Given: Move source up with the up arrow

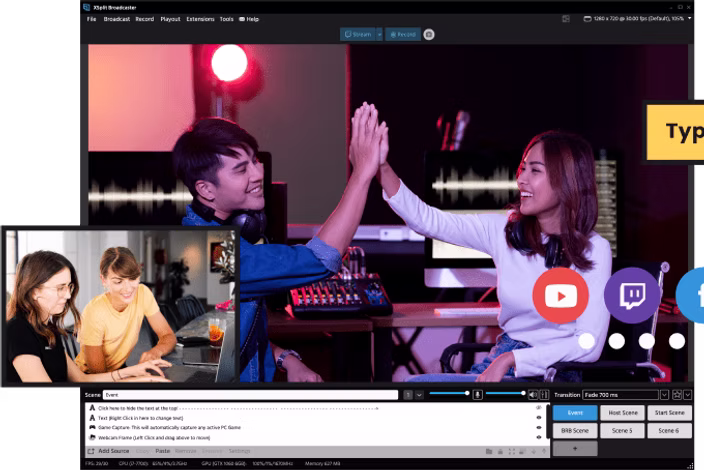Looking at the screenshot, I should [x=544, y=451].
